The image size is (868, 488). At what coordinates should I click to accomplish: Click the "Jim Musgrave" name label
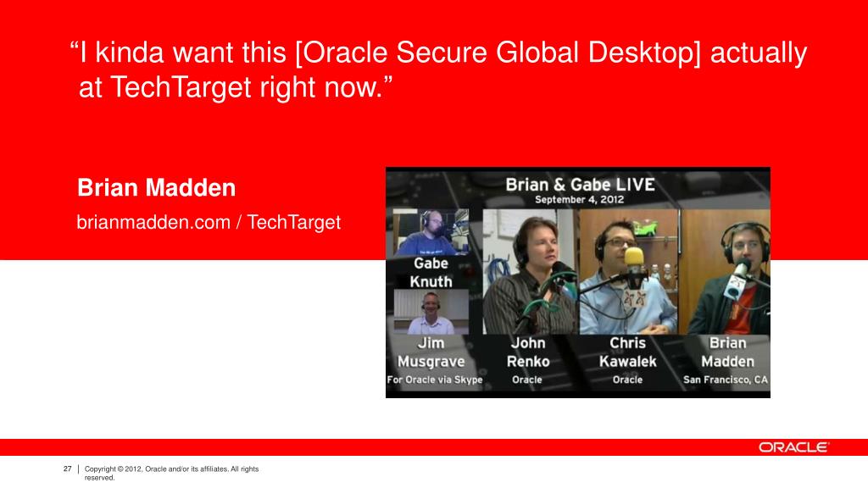click(x=431, y=352)
